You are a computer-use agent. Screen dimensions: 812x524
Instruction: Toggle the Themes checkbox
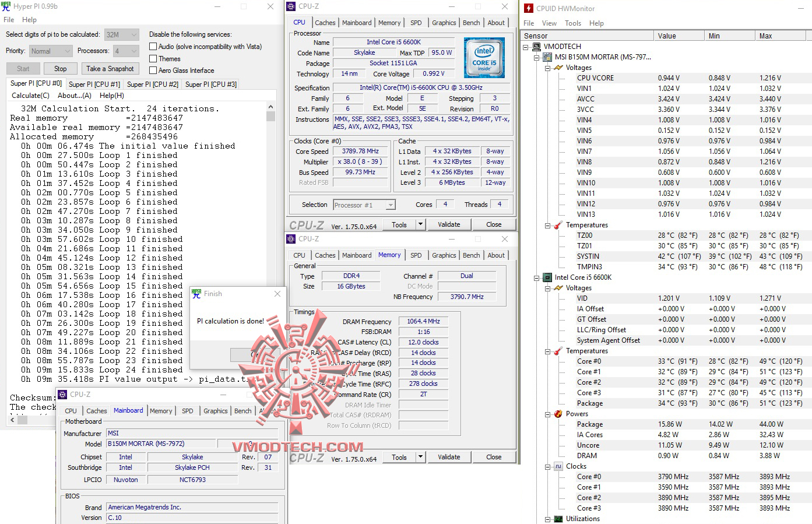pos(153,59)
